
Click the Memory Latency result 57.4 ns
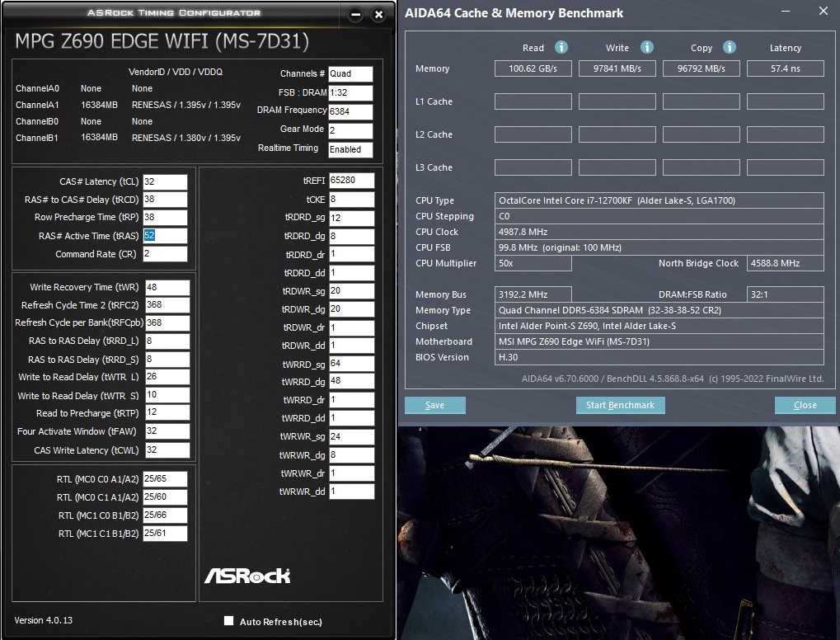(786, 68)
